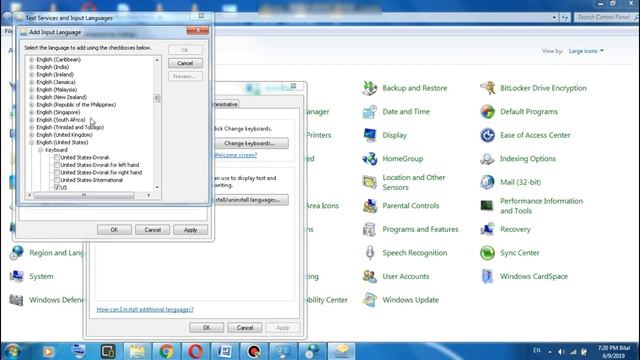The image size is (640, 360).
Task: Open the Windows Update icon
Action: [x=370, y=300]
